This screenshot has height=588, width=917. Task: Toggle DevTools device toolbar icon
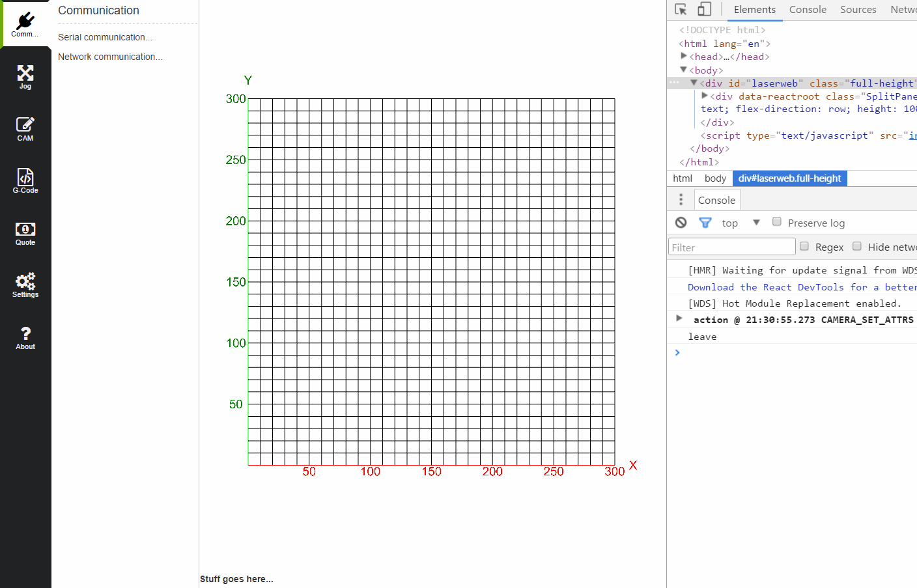[x=704, y=9]
